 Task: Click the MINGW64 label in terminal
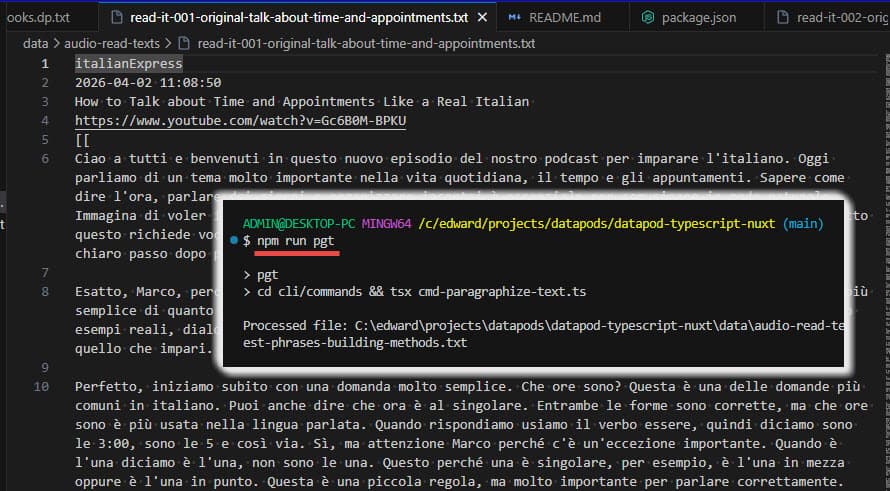387,224
